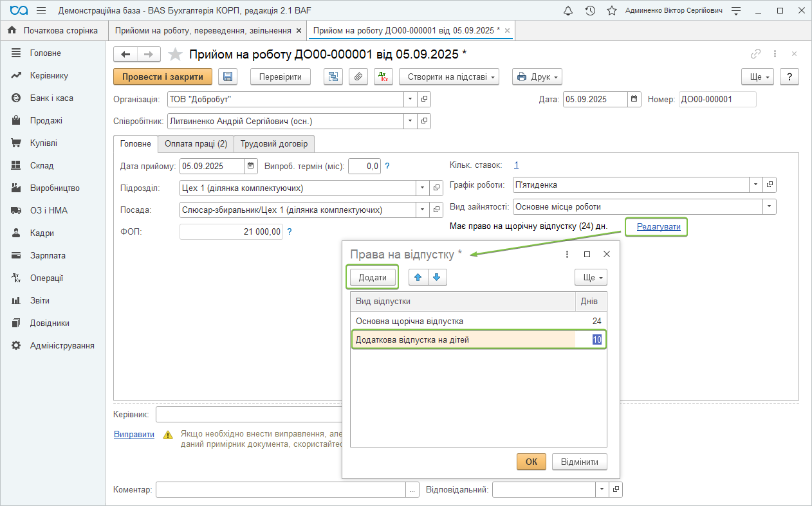Image resolution: width=812 pixels, height=506 pixels.
Task: Switch to the Трудовий договір tab
Action: coord(274,144)
